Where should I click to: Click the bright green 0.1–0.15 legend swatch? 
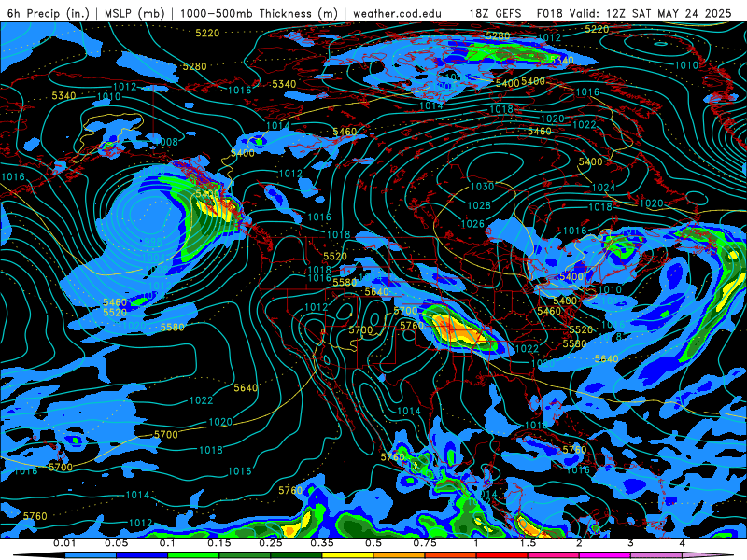[x=193, y=555]
